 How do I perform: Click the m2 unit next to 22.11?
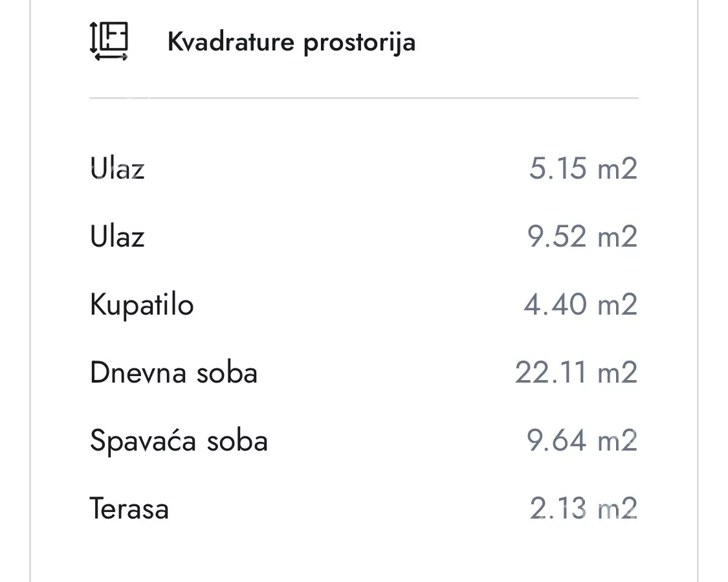617,373
